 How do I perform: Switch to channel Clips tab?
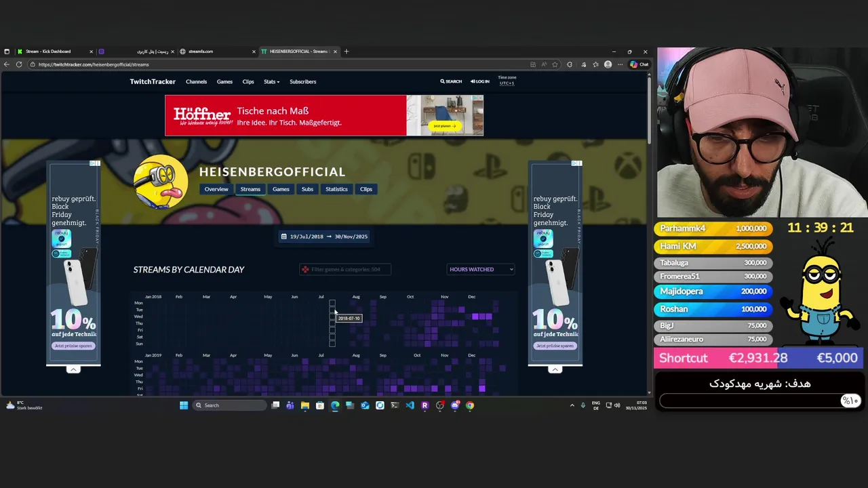click(366, 189)
